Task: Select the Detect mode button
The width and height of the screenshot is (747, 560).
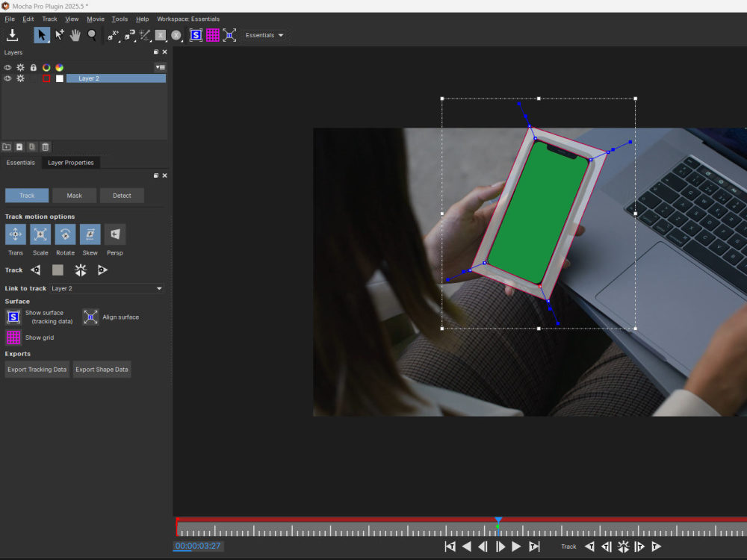Action: 122,196
